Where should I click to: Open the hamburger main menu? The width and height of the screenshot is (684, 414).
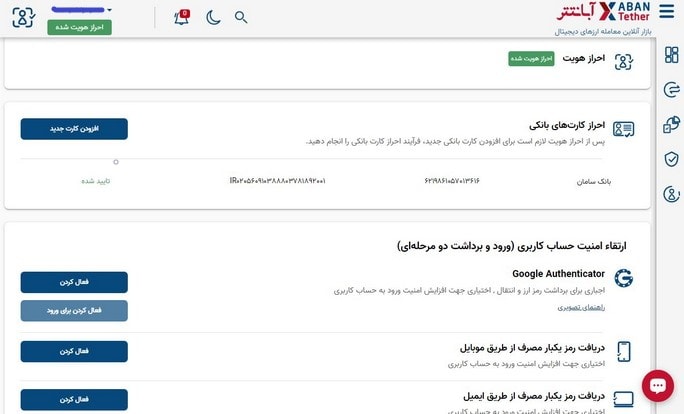pos(667,11)
